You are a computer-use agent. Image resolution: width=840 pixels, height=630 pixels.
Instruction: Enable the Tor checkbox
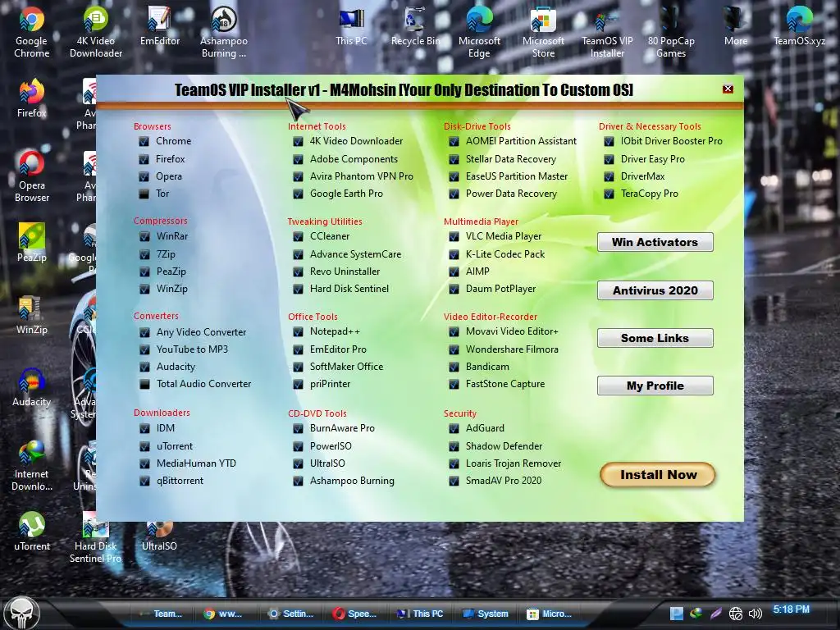[x=144, y=194]
